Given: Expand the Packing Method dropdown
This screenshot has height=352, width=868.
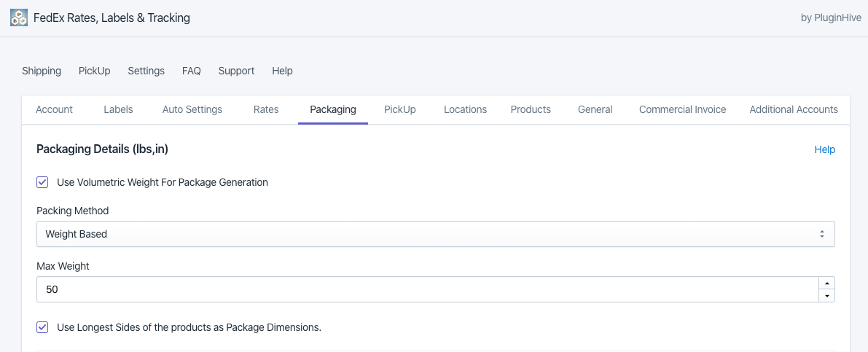Looking at the screenshot, I should click(436, 234).
